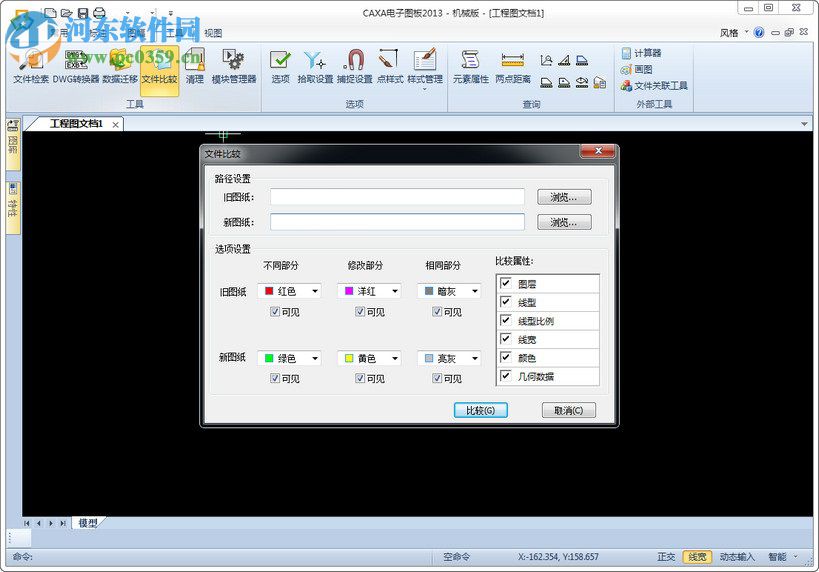819x572 pixels.
Task: Query 元素属性 element properties
Action: tap(471, 66)
